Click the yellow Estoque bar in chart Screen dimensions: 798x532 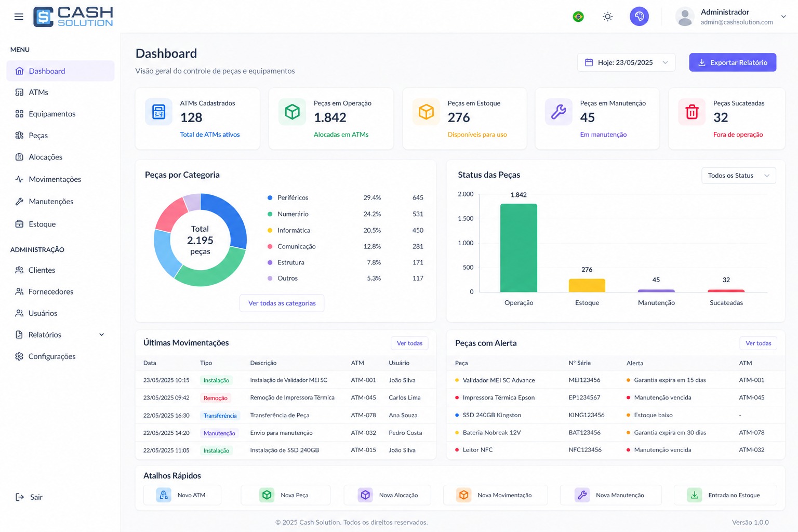click(587, 286)
